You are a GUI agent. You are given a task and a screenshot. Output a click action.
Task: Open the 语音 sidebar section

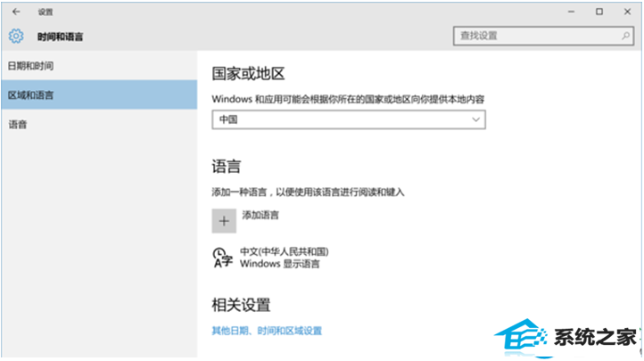point(99,124)
